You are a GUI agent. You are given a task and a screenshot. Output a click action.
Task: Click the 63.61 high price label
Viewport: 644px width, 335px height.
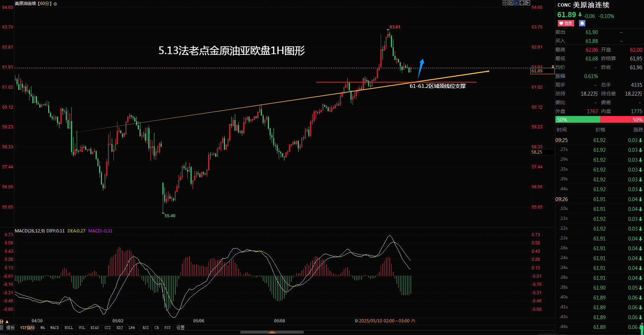point(395,27)
